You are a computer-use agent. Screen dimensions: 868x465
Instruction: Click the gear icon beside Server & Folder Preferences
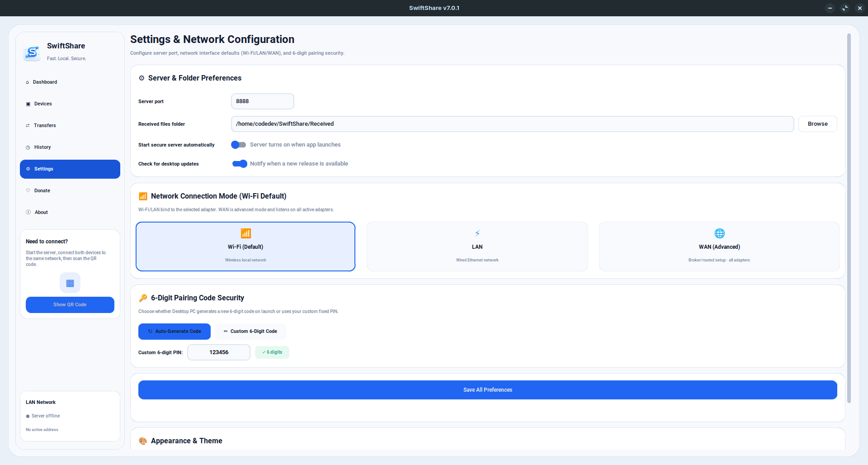142,78
